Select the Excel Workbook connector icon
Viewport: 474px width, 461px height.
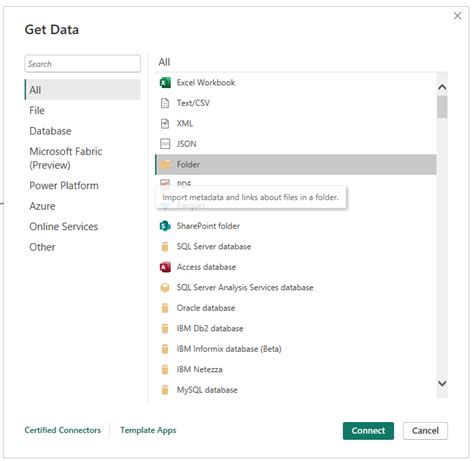click(165, 83)
